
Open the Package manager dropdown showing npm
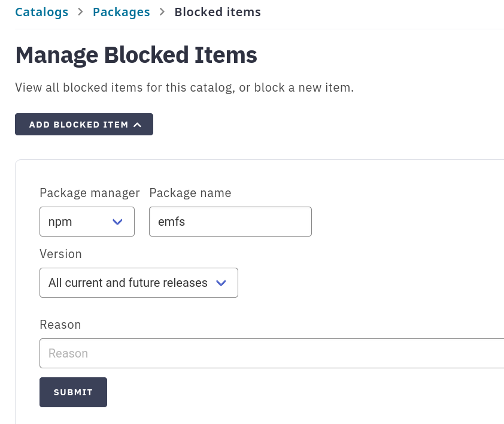[x=87, y=222]
